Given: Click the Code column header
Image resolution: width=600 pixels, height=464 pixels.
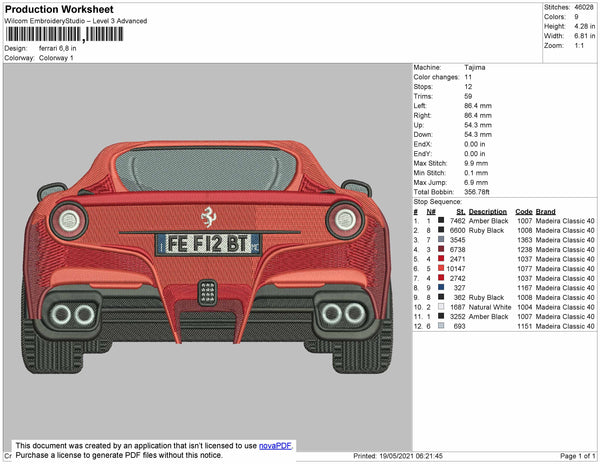Looking at the screenshot, I should pyautogui.click(x=524, y=212).
